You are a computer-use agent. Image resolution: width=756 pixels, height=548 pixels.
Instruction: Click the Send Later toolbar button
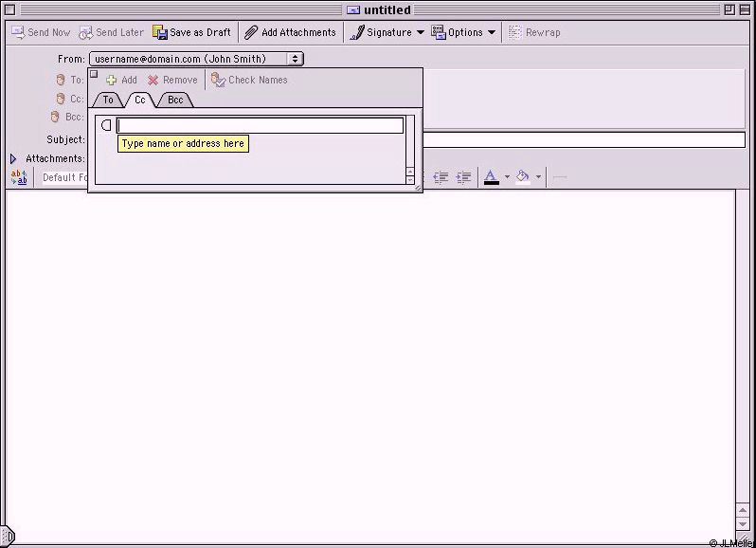112,32
